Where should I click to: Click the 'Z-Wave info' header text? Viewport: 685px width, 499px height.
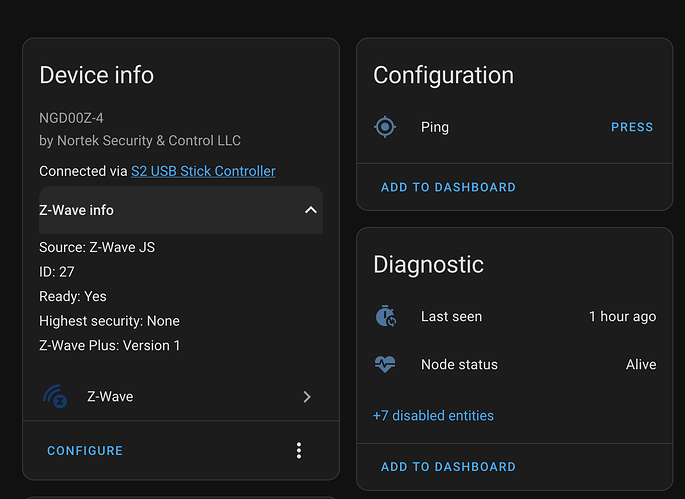click(x=76, y=210)
